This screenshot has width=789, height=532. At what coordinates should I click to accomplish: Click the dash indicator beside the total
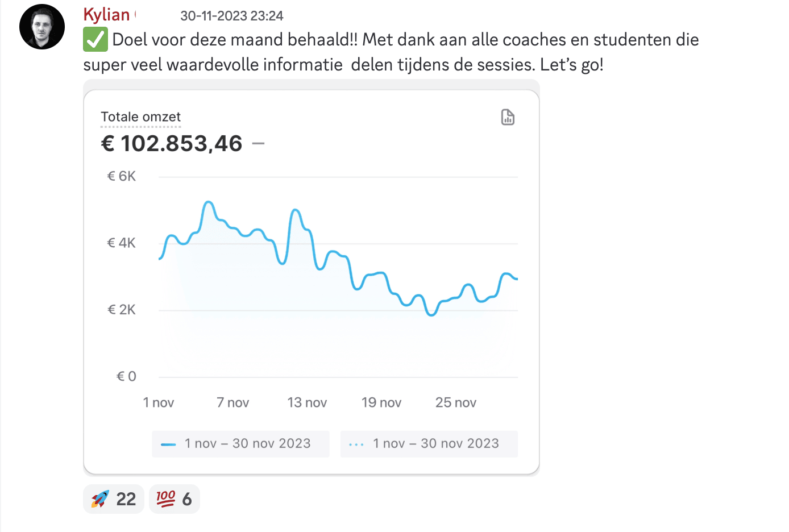(258, 143)
